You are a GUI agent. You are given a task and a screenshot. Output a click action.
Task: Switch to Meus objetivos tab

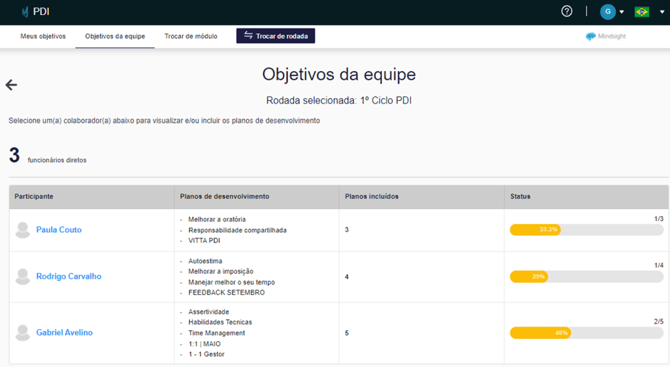click(43, 36)
